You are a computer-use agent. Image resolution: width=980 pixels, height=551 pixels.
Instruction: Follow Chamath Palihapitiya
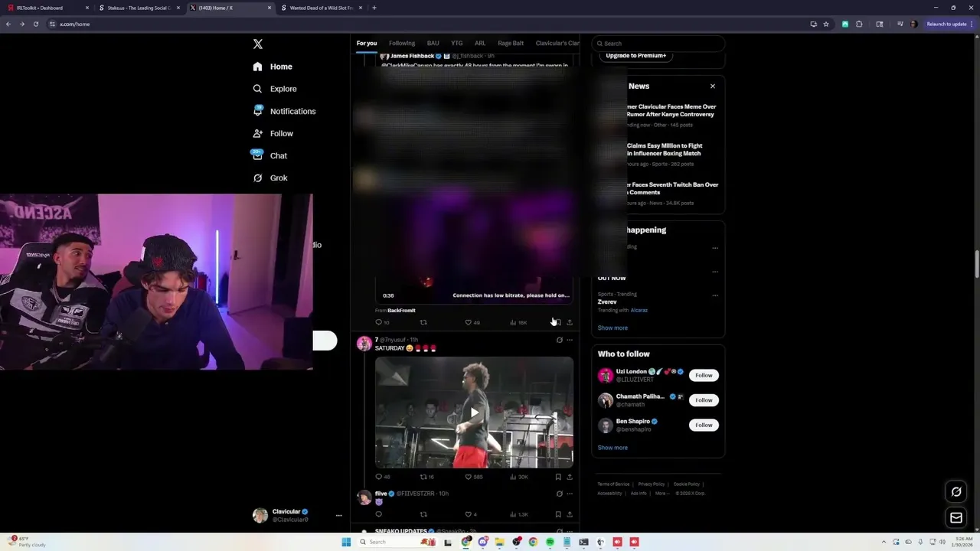704,400
